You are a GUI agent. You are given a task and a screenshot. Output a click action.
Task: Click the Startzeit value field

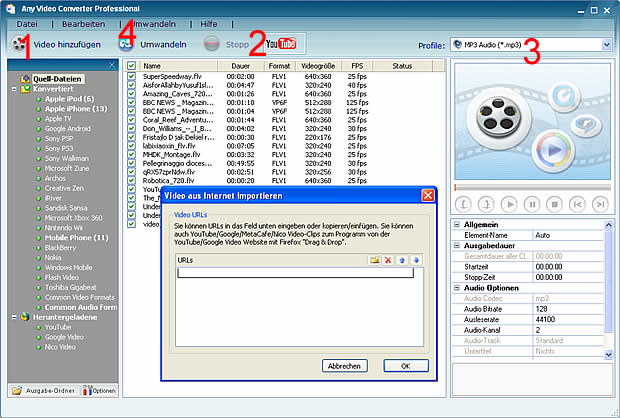[x=568, y=267]
